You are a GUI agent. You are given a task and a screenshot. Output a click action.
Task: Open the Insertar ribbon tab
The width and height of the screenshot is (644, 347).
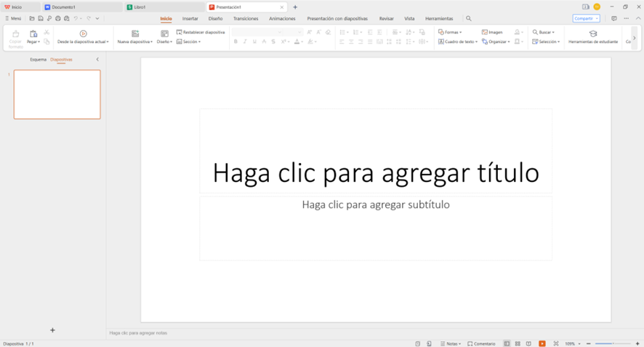190,18
